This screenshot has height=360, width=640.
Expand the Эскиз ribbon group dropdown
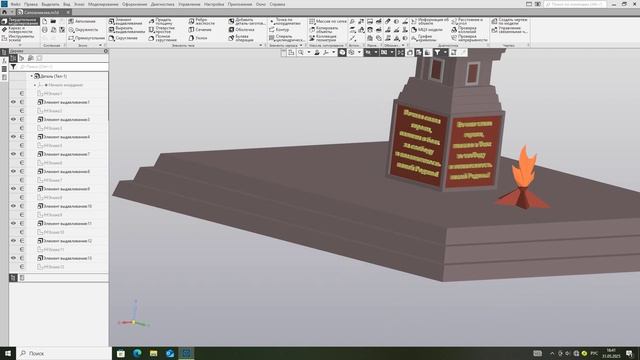click(100, 45)
